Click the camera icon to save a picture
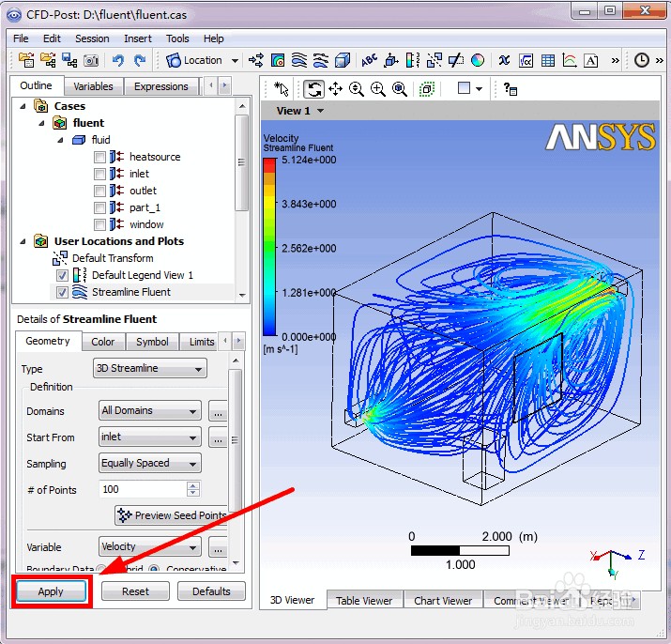Image resolution: width=671 pixels, height=644 pixels. pos(91,60)
